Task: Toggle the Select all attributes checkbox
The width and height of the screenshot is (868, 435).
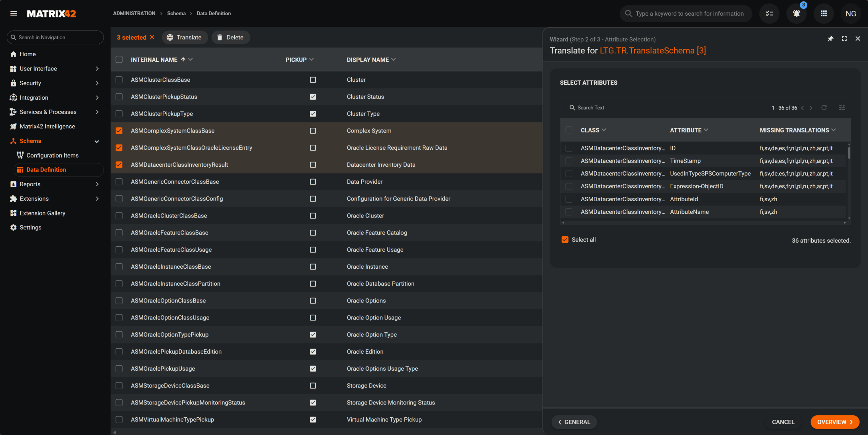Action: click(565, 240)
